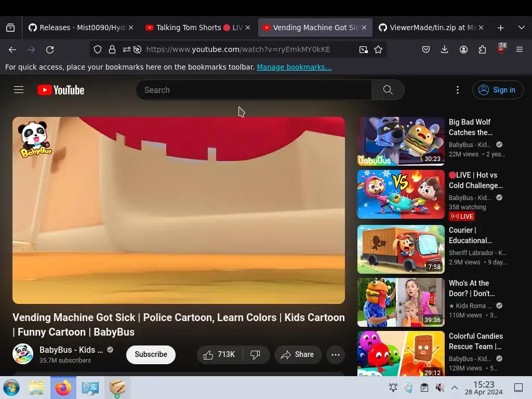Open the Firefox downloads panel
Screen dimensions: 532x399
pos(445,49)
